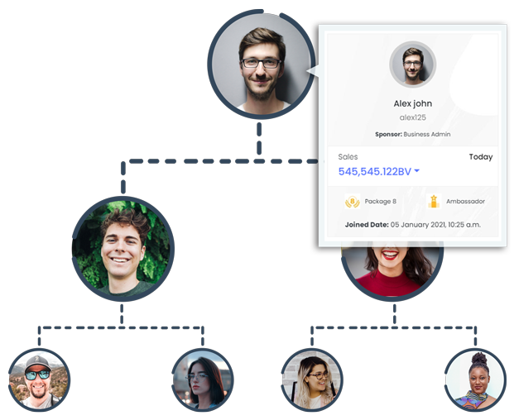Click the alex125 username text
The image size is (514, 420).
click(413, 117)
